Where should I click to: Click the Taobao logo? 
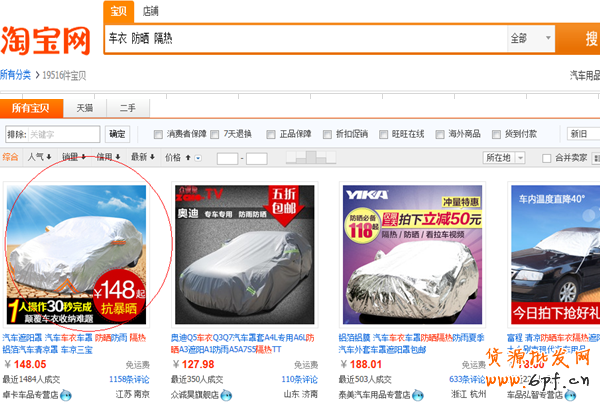click(47, 40)
